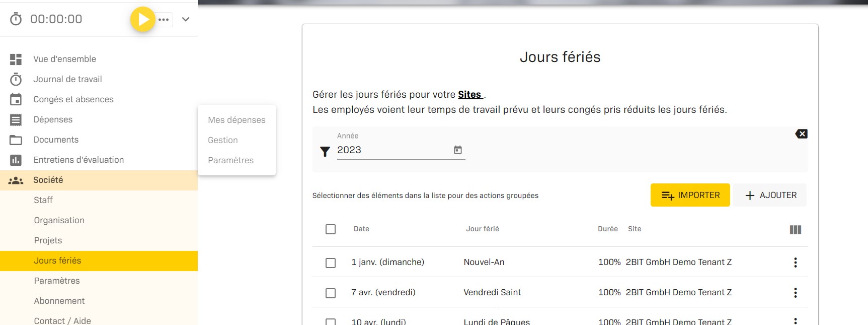Click the calendar icon in Année field

(458, 150)
